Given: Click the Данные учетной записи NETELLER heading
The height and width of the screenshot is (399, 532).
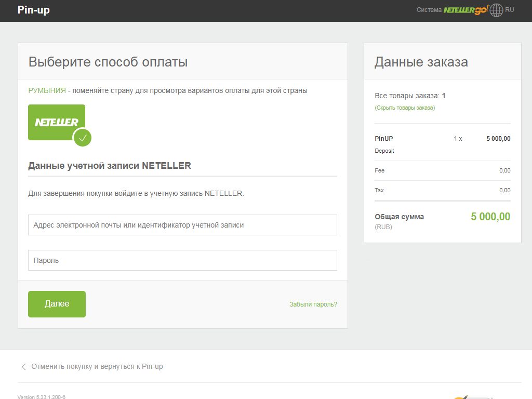Looking at the screenshot, I should coord(110,166).
